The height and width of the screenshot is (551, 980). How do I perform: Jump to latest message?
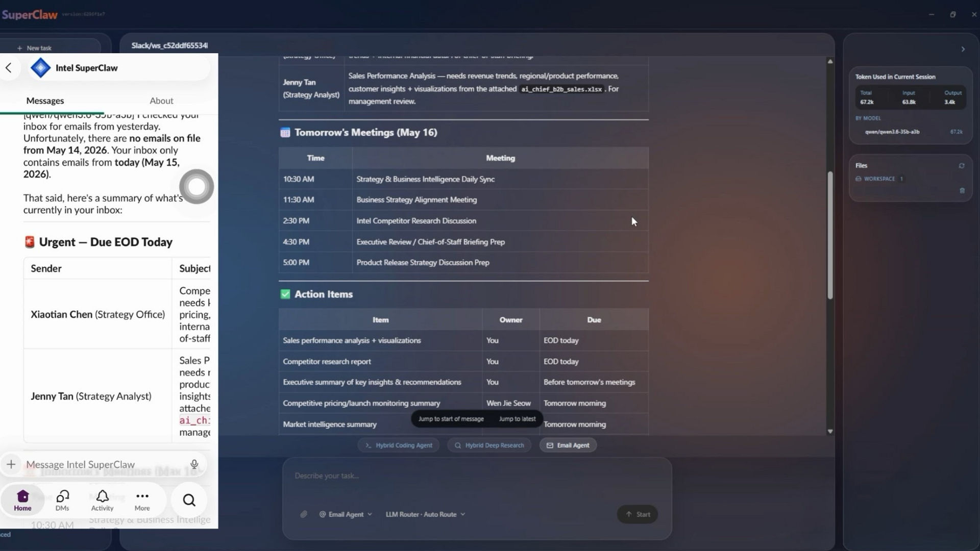[517, 419]
